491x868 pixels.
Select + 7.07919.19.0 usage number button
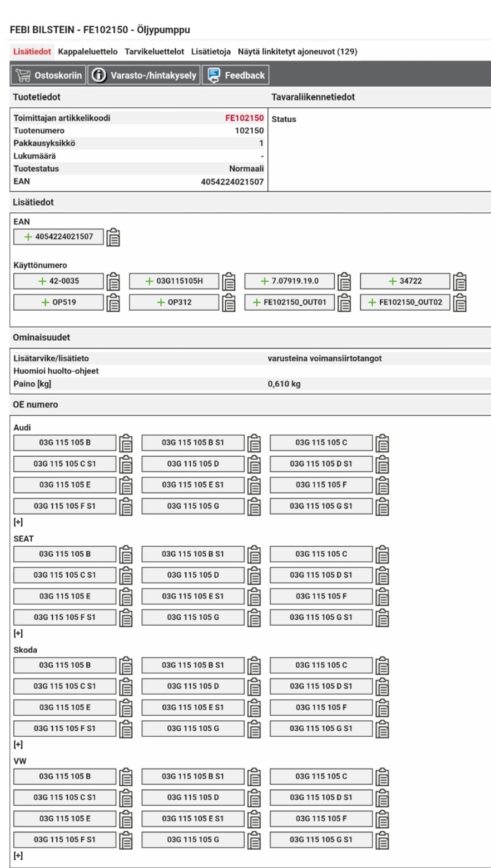290,281
